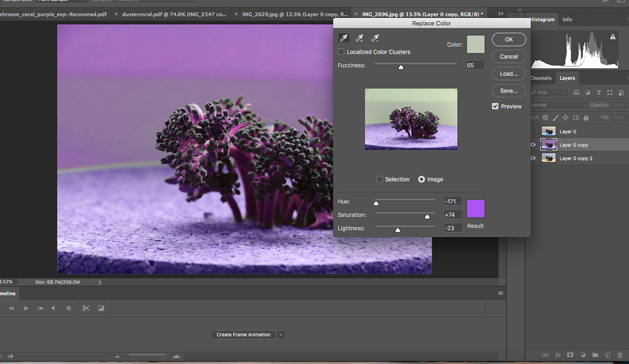Confirm Replace Color with OK
The height and width of the screenshot is (364, 629).
[x=509, y=39]
